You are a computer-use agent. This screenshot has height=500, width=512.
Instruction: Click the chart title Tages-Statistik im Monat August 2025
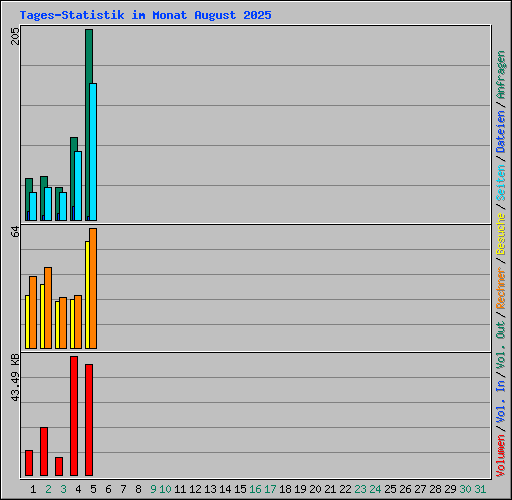(x=145, y=15)
